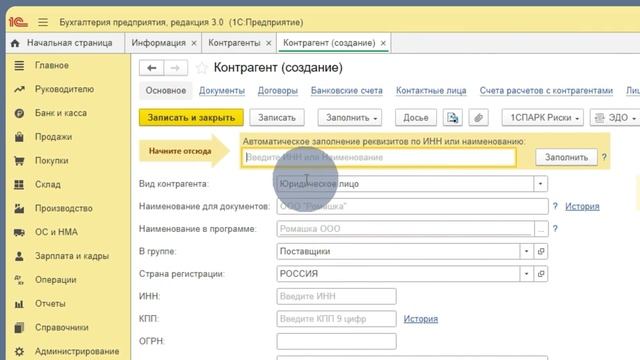Open История link for document name

click(x=582, y=207)
